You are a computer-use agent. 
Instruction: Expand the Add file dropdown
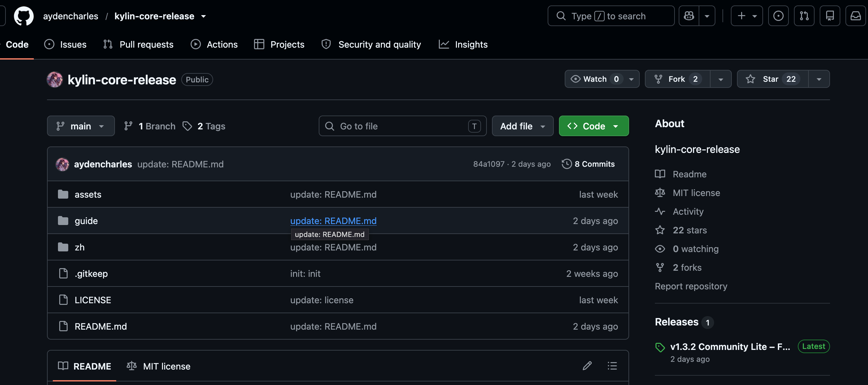click(522, 126)
